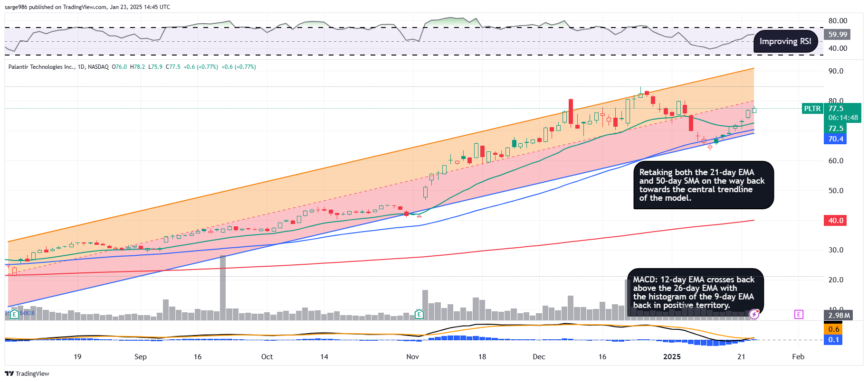Screen dimensions: 868x382
Task: Click the green earnings E marker near Nov
Action: [x=419, y=314]
